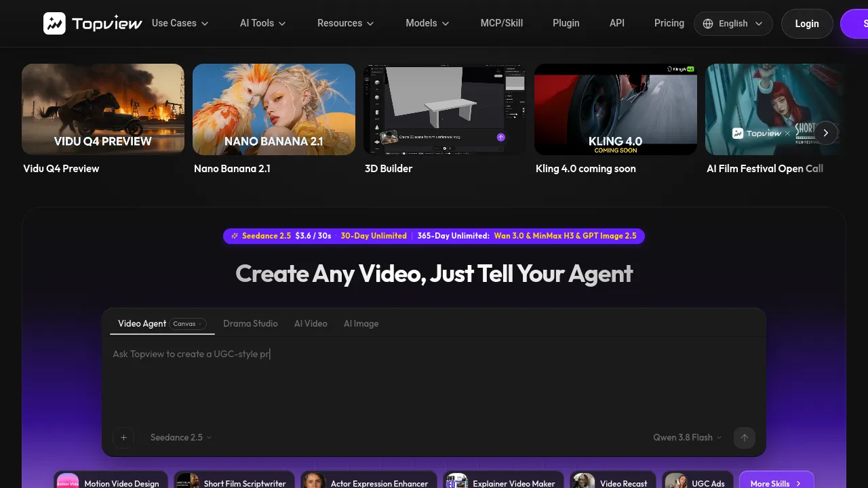The image size is (868, 488).
Task: Open the Use Cases dropdown menu
Action: [180, 23]
